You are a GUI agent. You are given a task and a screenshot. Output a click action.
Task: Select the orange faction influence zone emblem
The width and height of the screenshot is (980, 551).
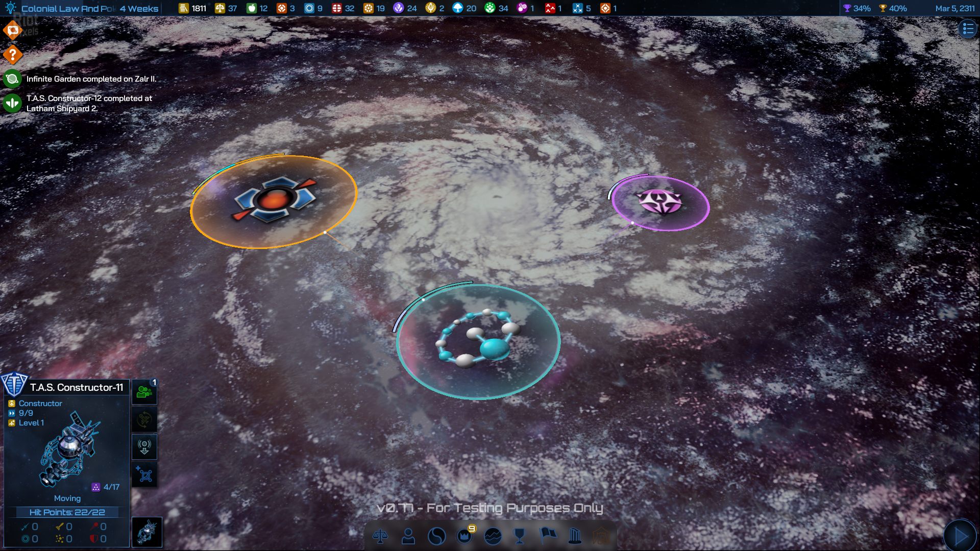click(274, 199)
